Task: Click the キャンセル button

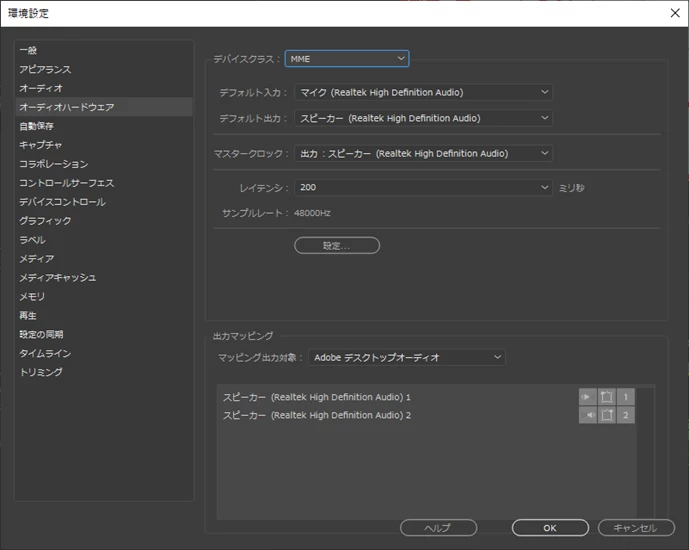Action: [x=636, y=528]
